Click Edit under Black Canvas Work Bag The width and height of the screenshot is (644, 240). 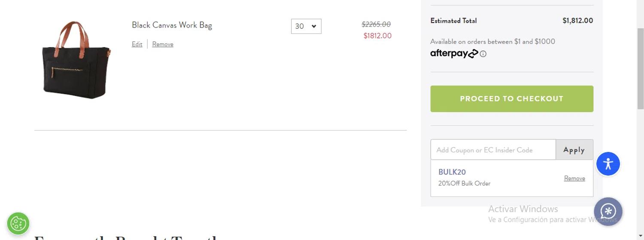pyautogui.click(x=137, y=44)
